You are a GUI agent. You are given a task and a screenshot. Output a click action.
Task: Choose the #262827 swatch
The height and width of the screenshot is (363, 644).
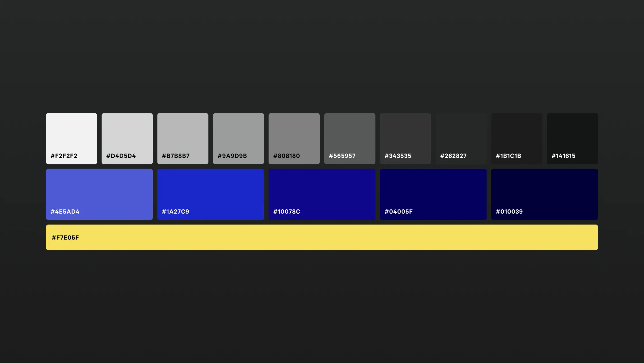coord(461,135)
